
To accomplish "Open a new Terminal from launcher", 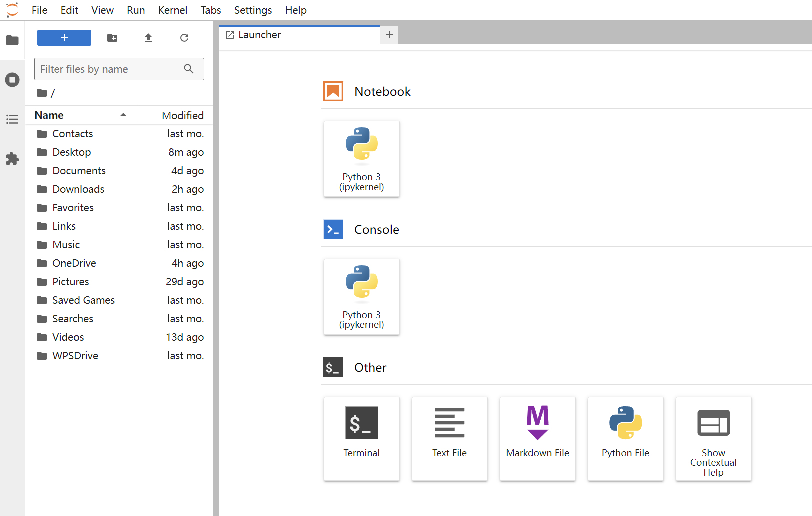I will coord(361,438).
